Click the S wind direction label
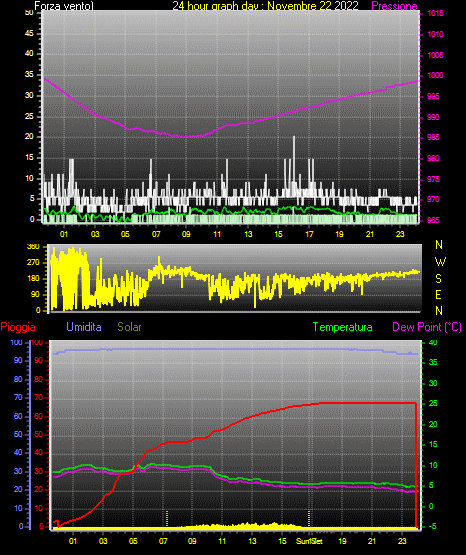466x555 pixels. (438, 279)
